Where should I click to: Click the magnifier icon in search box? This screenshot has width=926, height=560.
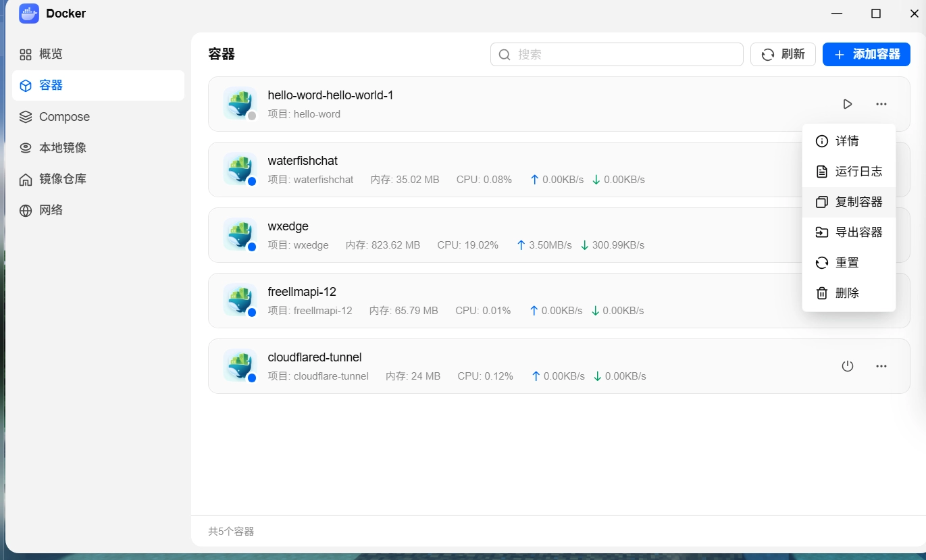pos(505,55)
